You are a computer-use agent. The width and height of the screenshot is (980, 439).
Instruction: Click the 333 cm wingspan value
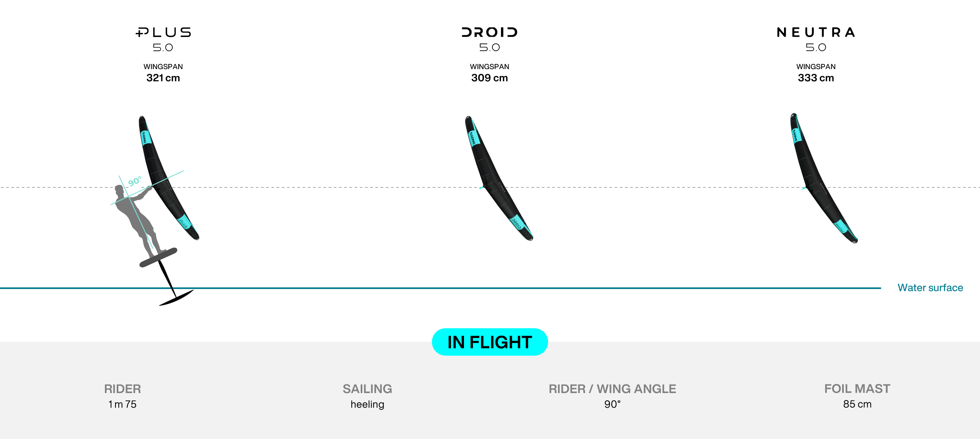816,78
